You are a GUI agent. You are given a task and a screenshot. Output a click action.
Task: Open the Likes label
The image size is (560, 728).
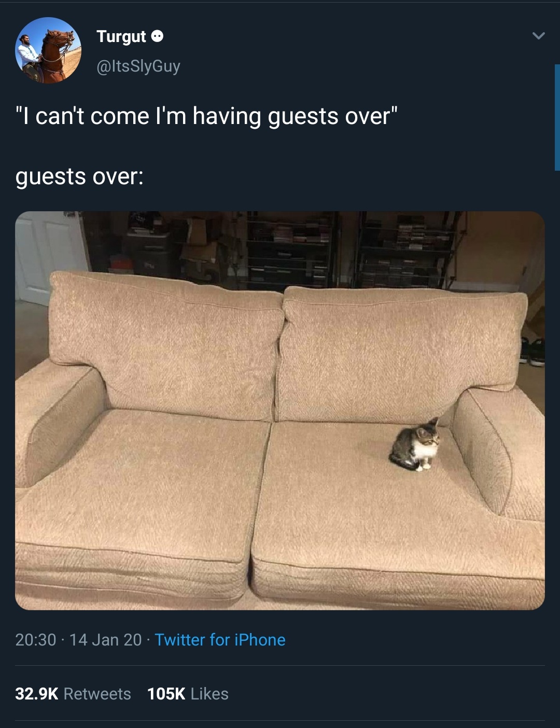209,694
